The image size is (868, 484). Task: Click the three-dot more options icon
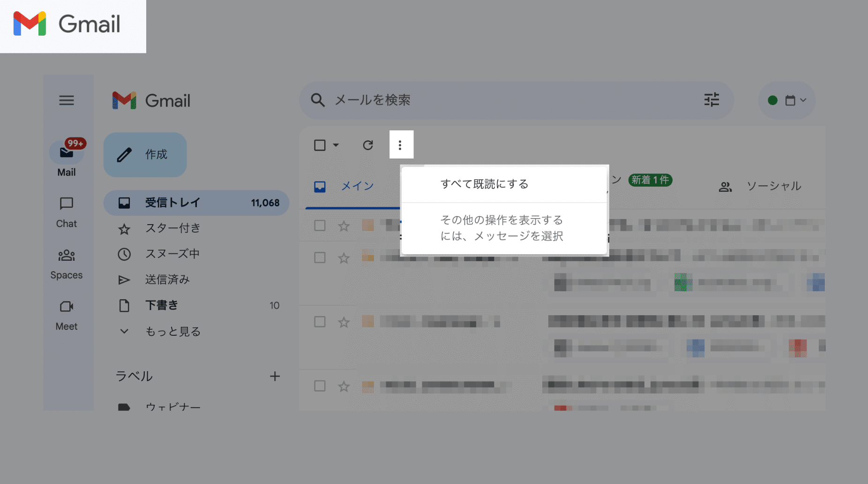pos(400,145)
